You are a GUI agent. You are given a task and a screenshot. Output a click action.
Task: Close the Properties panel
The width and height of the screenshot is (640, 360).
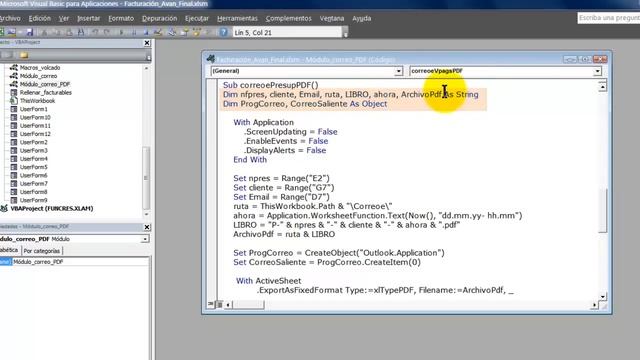coord(147,227)
